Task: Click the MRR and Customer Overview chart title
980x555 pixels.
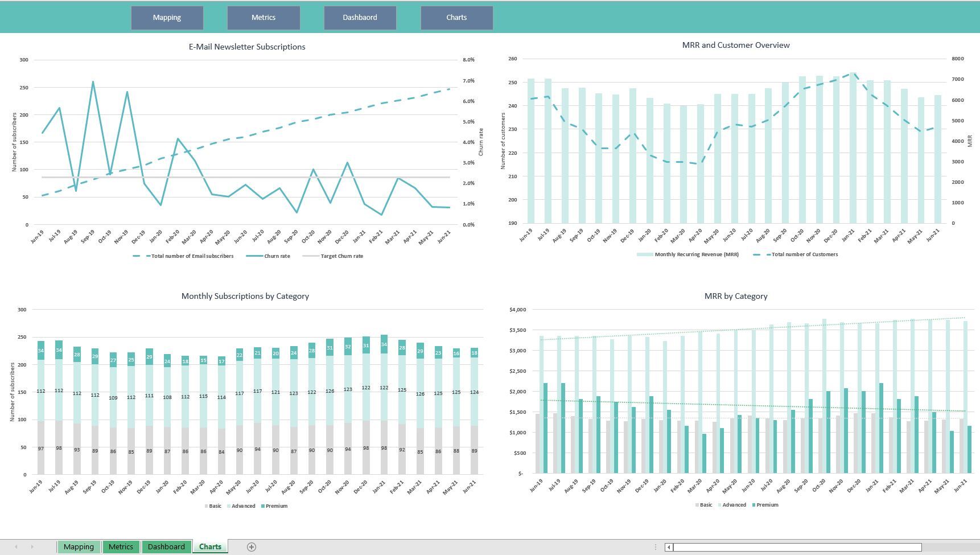Action: (x=735, y=45)
